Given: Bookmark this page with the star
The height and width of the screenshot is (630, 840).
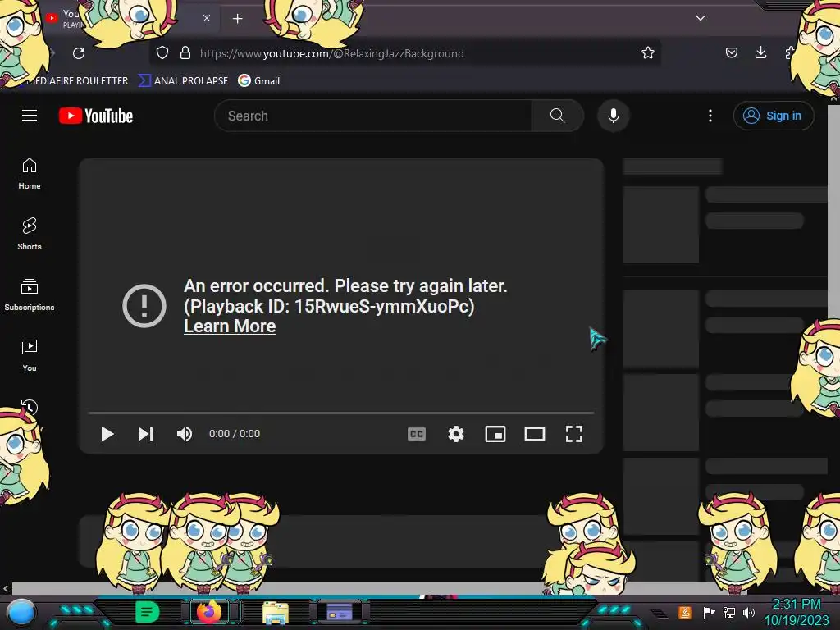Looking at the screenshot, I should pyautogui.click(x=648, y=53).
